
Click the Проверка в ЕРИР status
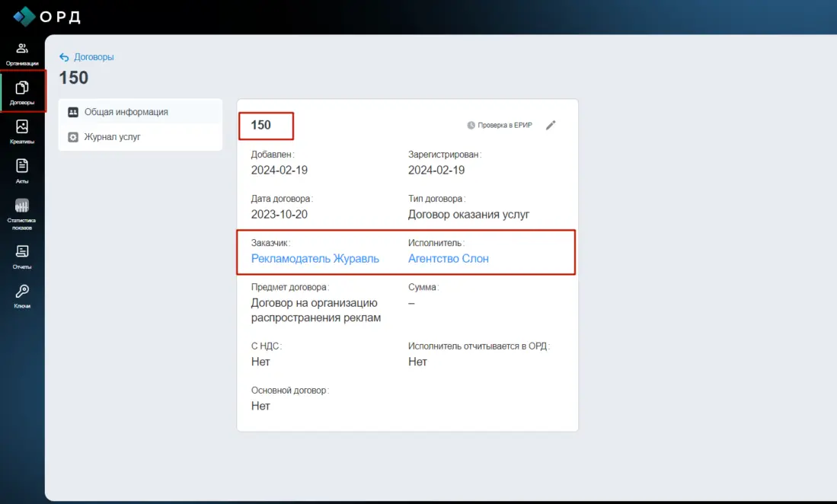pos(500,126)
